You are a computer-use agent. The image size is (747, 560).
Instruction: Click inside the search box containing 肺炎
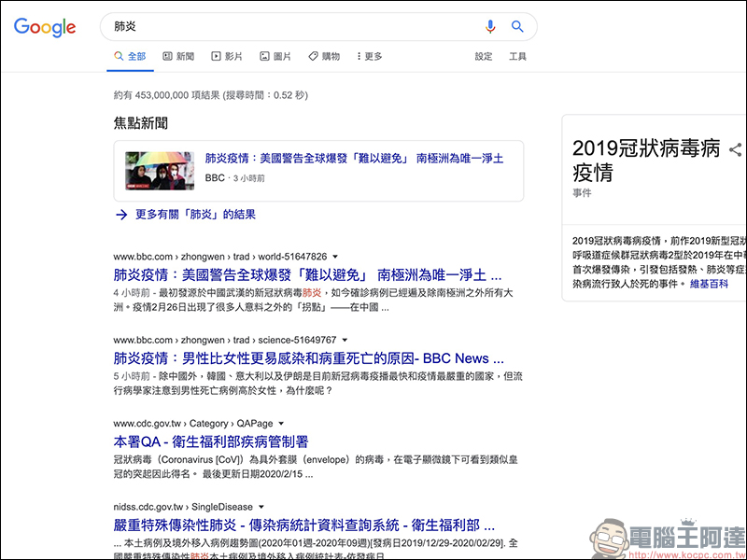(289, 27)
